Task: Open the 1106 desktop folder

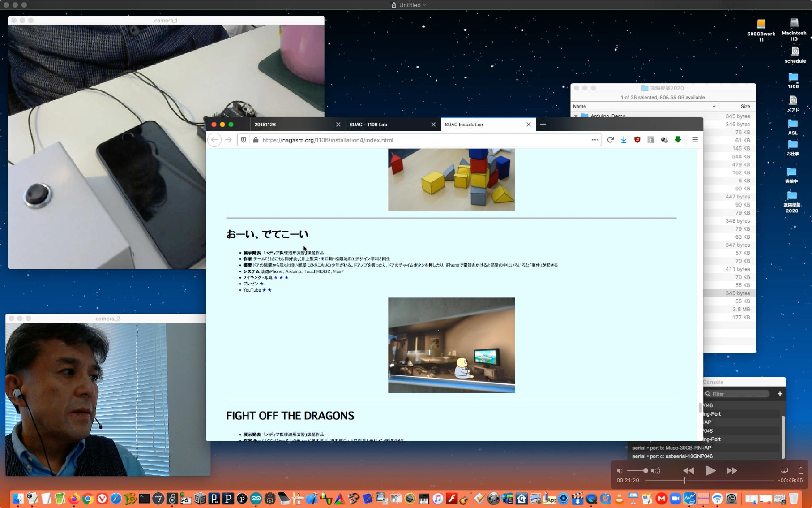Action: 793,80
